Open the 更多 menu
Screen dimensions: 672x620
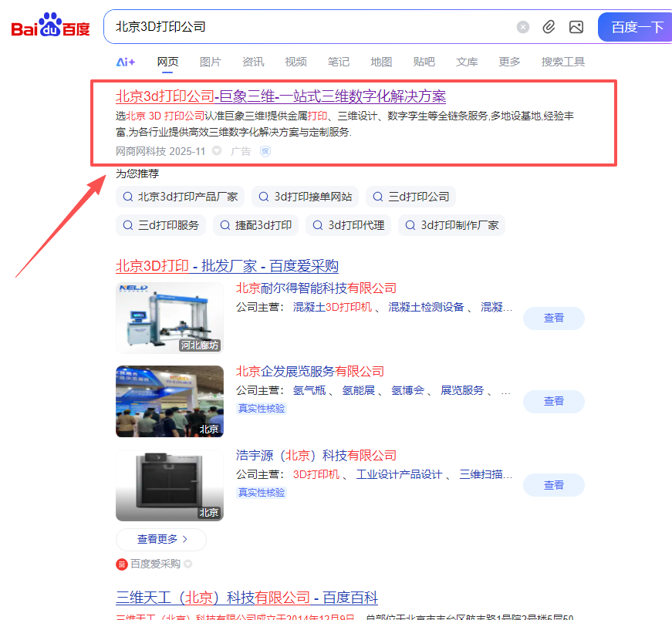pos(509,62)
